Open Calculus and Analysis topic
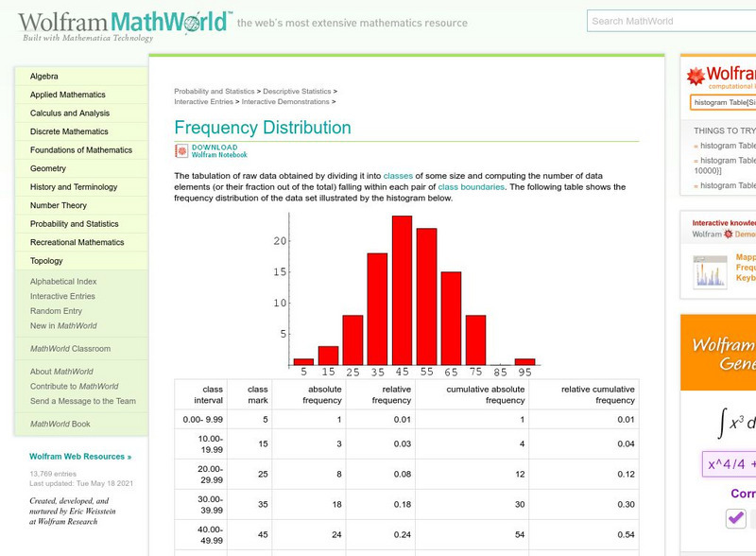This screenshot has width=756, height=556. click(x=70, y=113)
